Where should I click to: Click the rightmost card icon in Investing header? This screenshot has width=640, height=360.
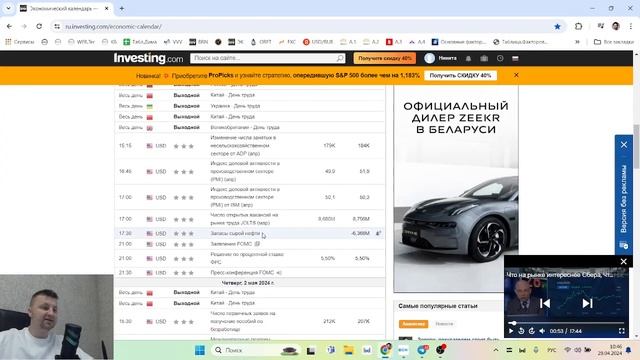coord(516,58)
